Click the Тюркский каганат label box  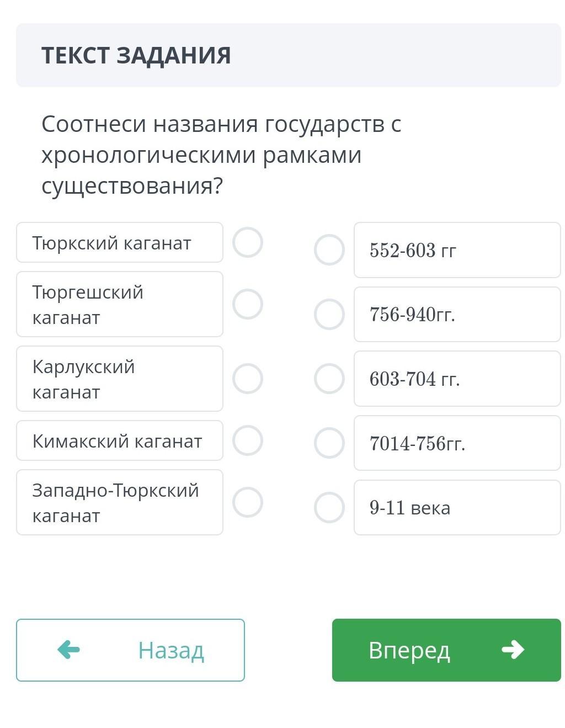point(120,242)
